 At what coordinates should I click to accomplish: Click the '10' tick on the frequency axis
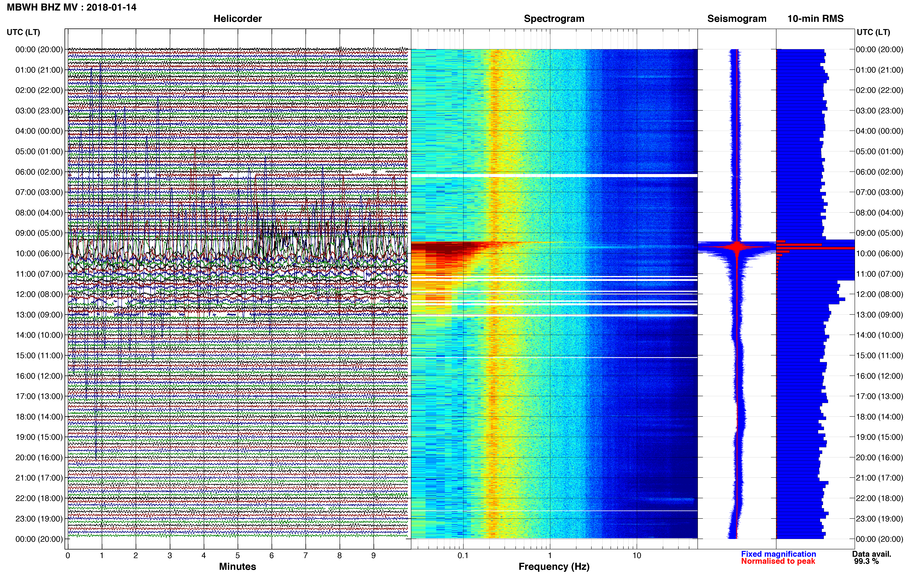point(637,555)
